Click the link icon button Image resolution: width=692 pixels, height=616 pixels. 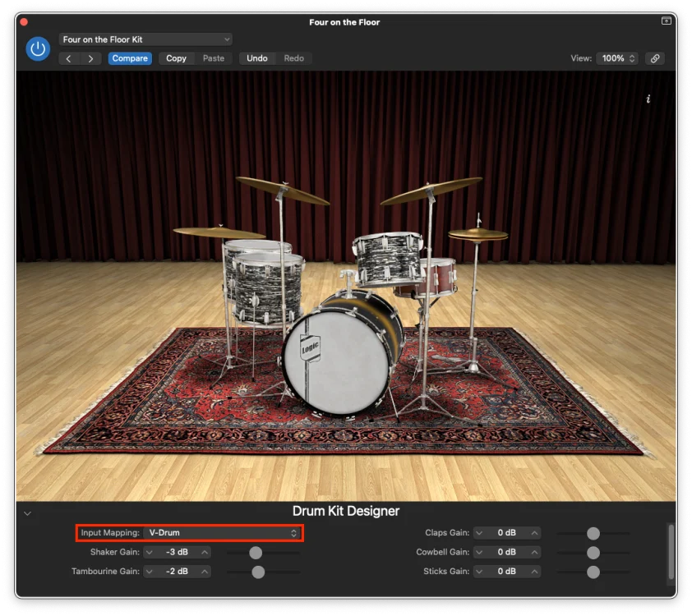point(655,58)
